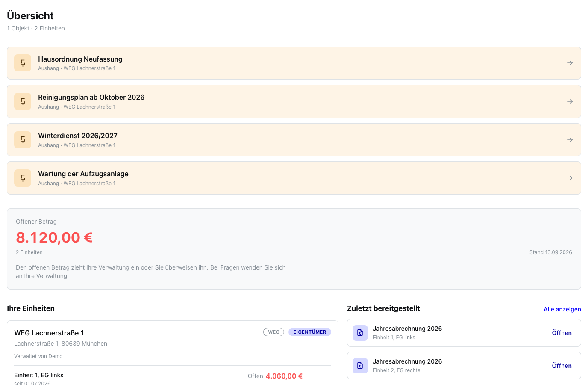Click document icon for Einheit 1 Jahresabrechnung
Screen dimensions: 588x385
360,333
